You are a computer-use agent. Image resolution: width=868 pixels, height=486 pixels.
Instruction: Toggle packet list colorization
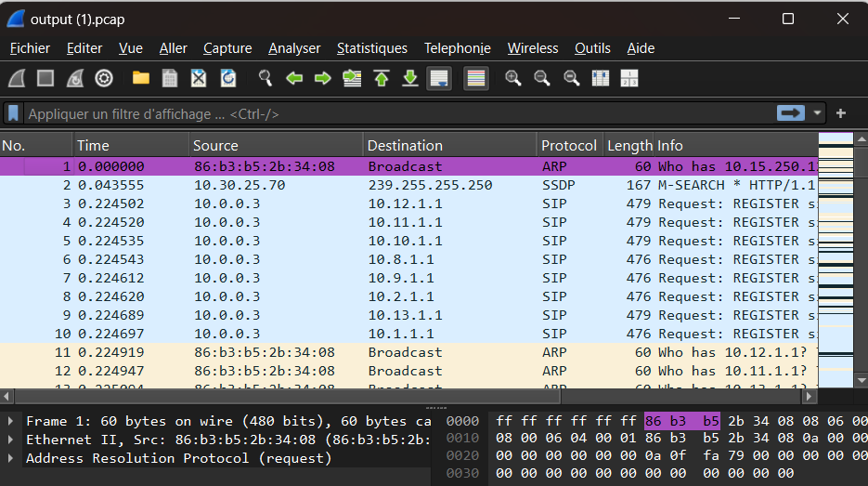point(476,79)
